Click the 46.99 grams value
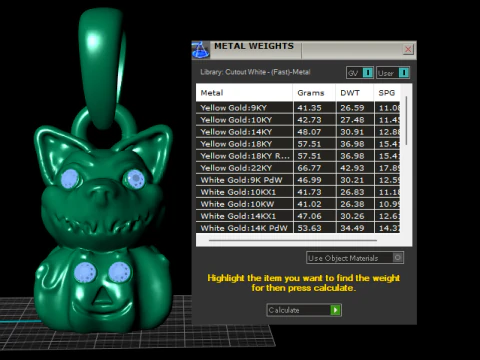The image size is (480, 360). pos(309,180)
